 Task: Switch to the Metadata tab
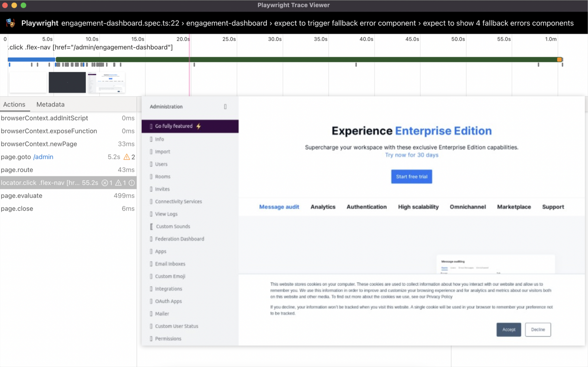click(x=50, y=104)
